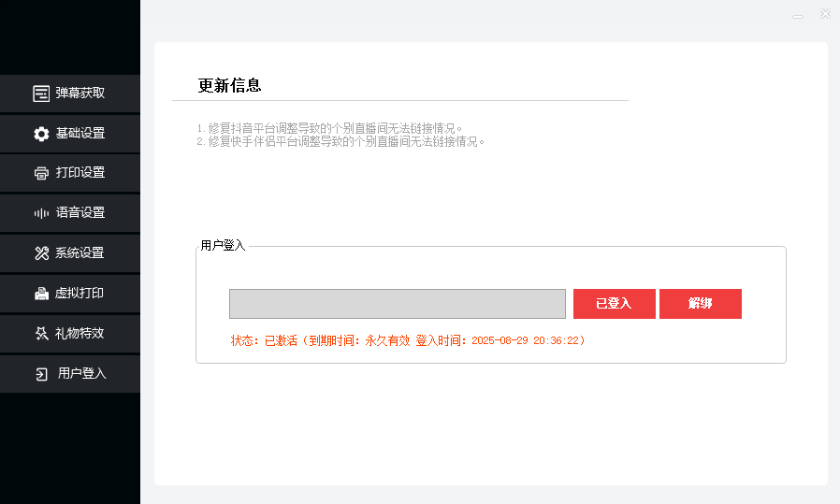Click the wrench tools icon beside 系统设置

41,253
